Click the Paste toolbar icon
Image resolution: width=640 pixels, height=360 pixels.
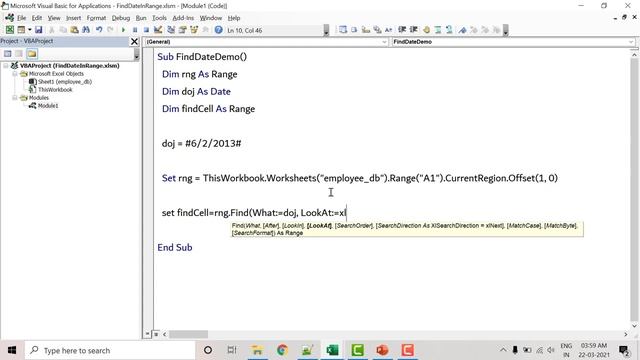[74, 30]
